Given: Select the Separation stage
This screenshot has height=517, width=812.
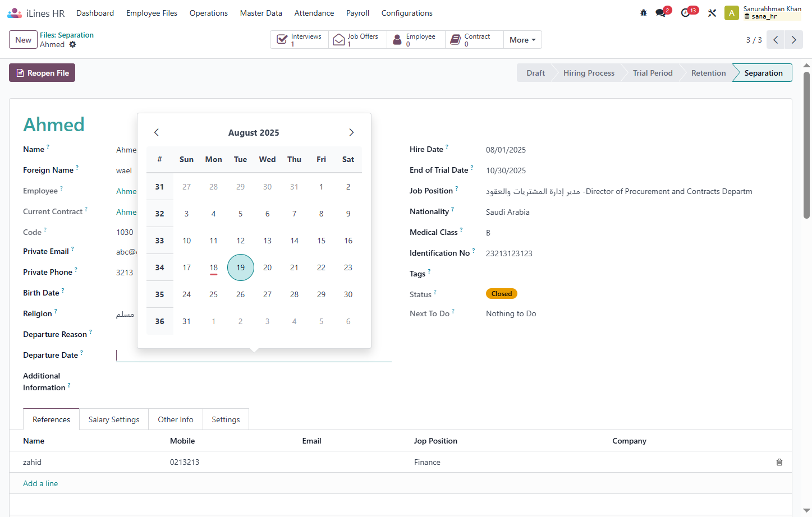Looking at the screenshot, I should pyautogui.click(x=763, y=73).
